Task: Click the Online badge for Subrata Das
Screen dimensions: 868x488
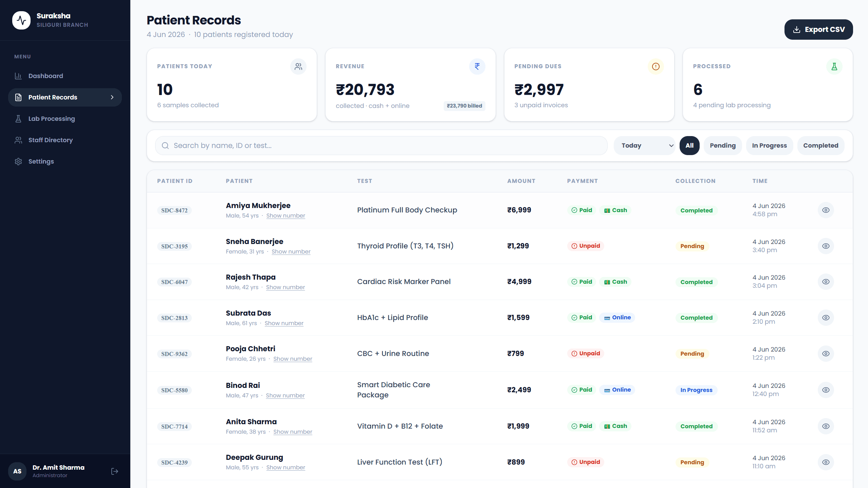Action: click(x=617, y=318)
